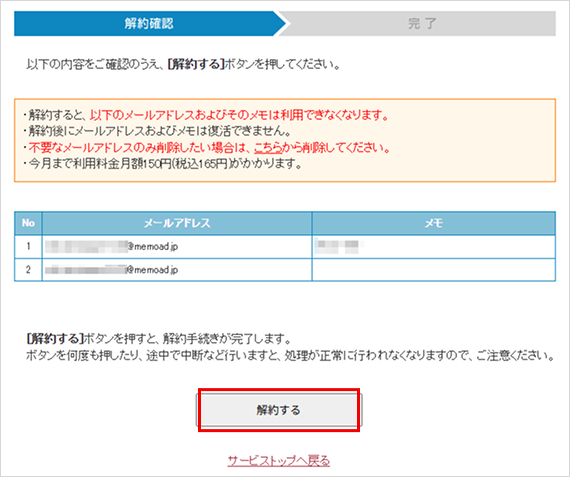Click the orange cancellation warning box
570x477 pixels.
pos(285,140)
